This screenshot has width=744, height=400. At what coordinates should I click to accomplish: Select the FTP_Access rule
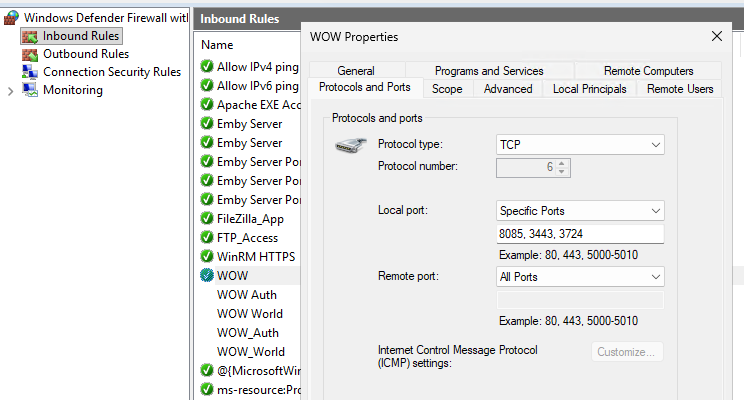[x=247, y=238]
